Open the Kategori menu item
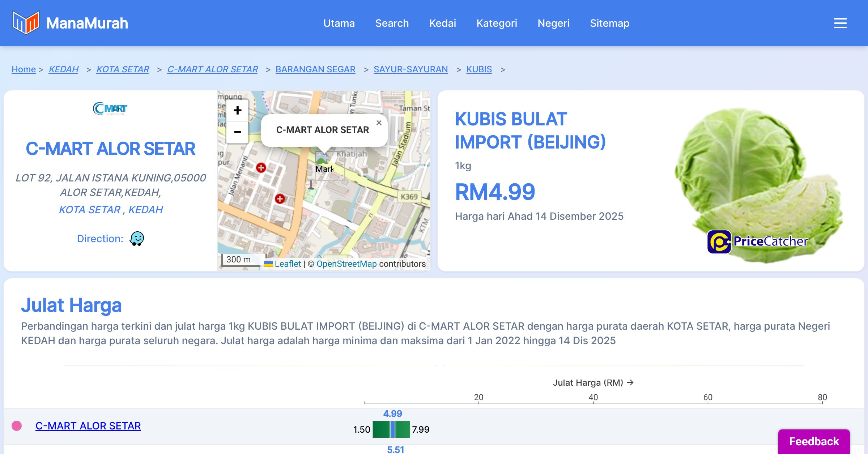The image size is (868, 454). [x=497, y=23]
